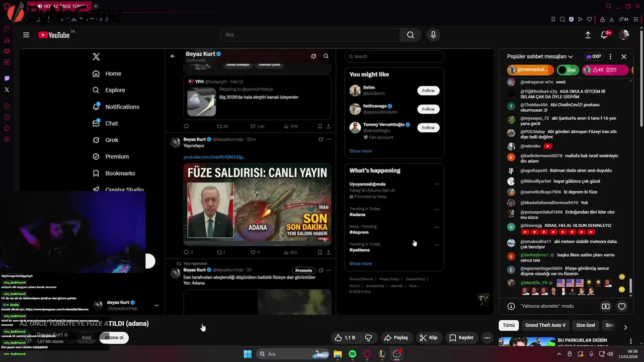Click Show more under You might like

coord(360,151)
